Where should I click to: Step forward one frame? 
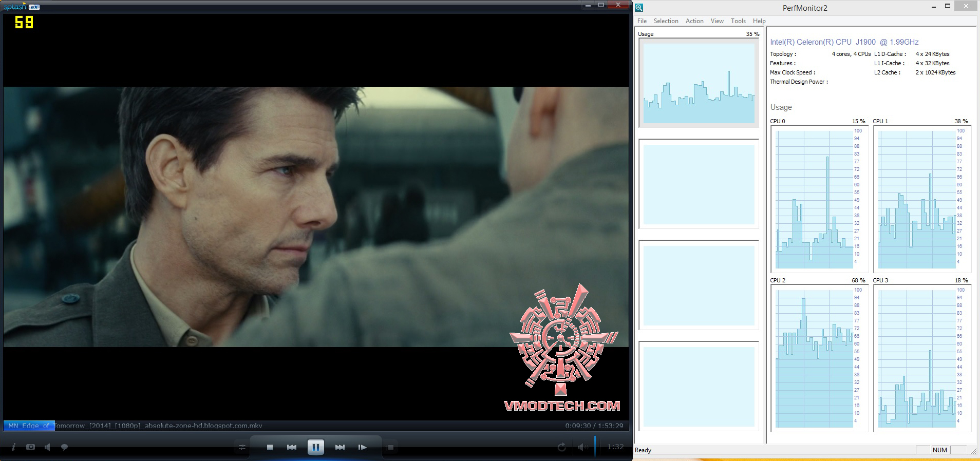[x=362, y=447]
